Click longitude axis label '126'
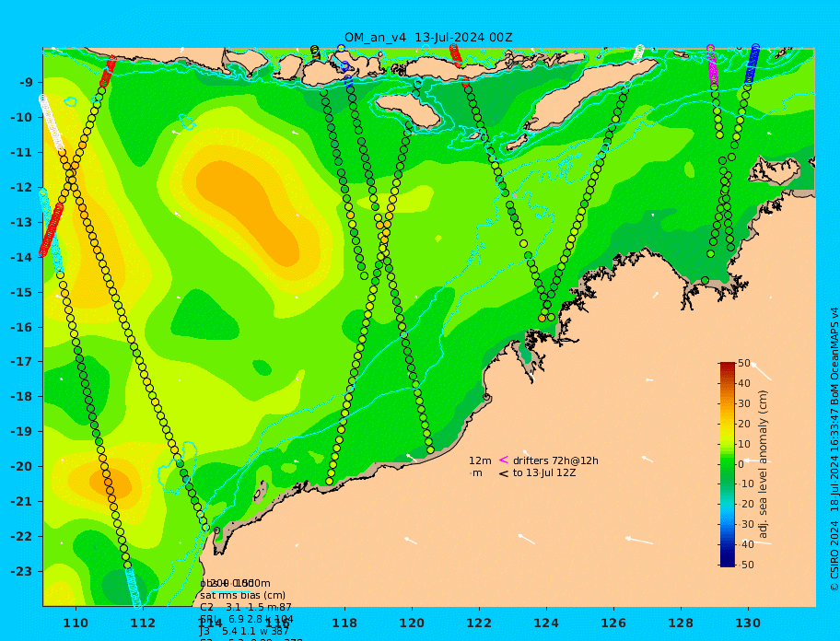Screen dimensions: 840x641 614,624
